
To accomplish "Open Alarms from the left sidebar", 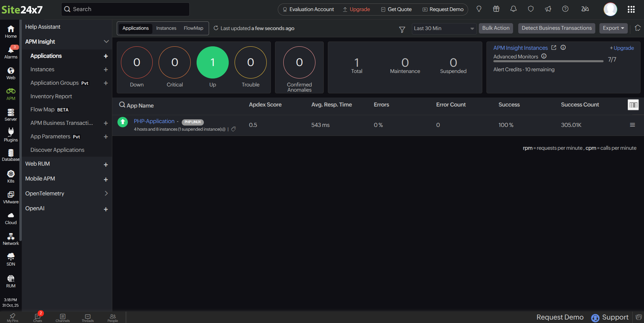I will click(10, 51).
